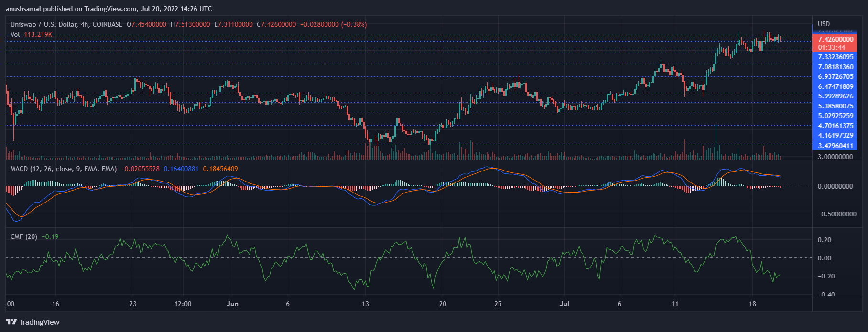
Task: Click the red current price label 7.42600000
Action: pos(834,39)
